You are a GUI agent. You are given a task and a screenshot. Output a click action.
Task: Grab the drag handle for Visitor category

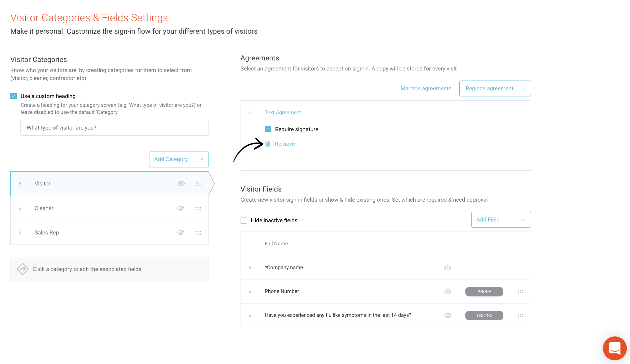[x=198, y=184]
